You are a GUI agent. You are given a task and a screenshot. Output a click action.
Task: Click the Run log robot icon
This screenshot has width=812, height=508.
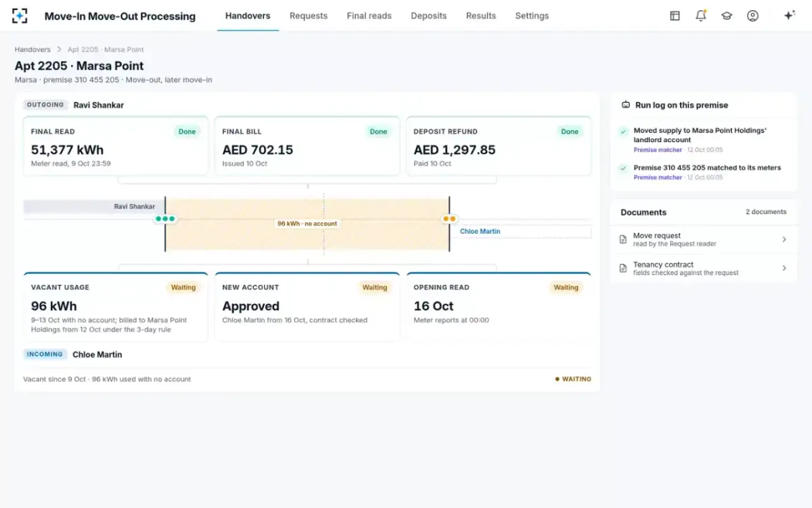626,105
